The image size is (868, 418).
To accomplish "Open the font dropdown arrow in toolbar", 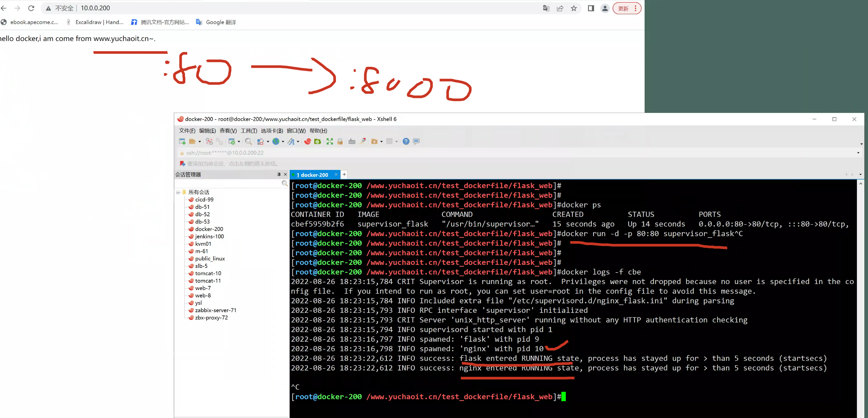I will pos(298,142).
